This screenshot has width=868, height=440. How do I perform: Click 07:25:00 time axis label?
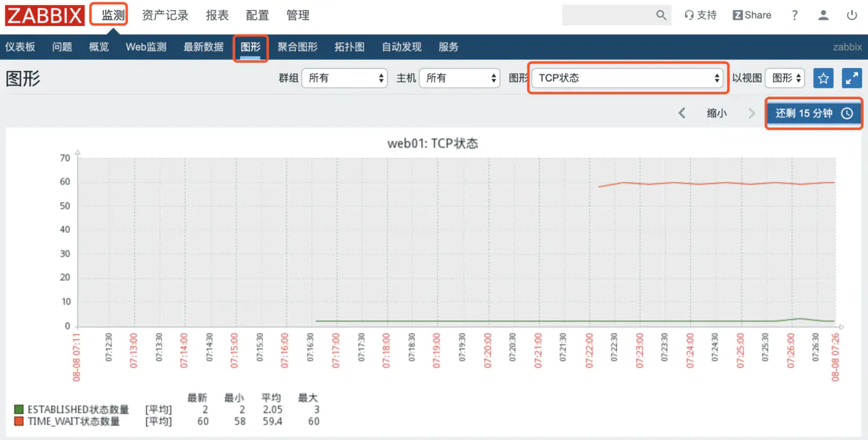741,352
